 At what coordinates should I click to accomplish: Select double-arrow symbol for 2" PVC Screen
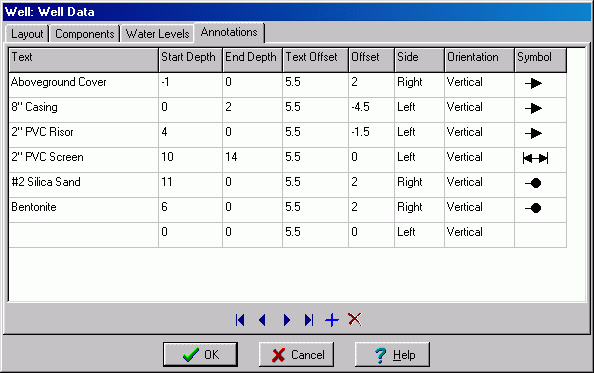(x=535, y=158)
